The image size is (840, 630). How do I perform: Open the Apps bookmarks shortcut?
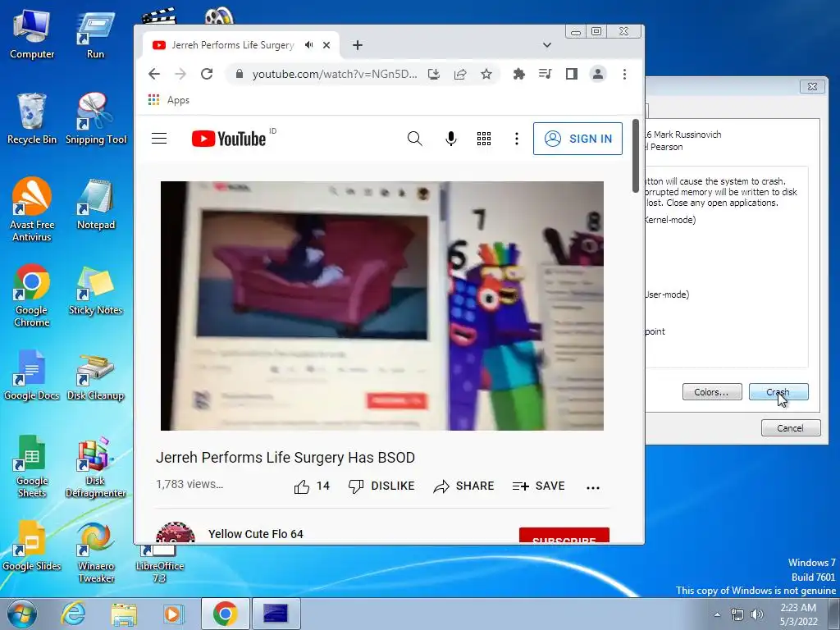[x=169, y=100]
